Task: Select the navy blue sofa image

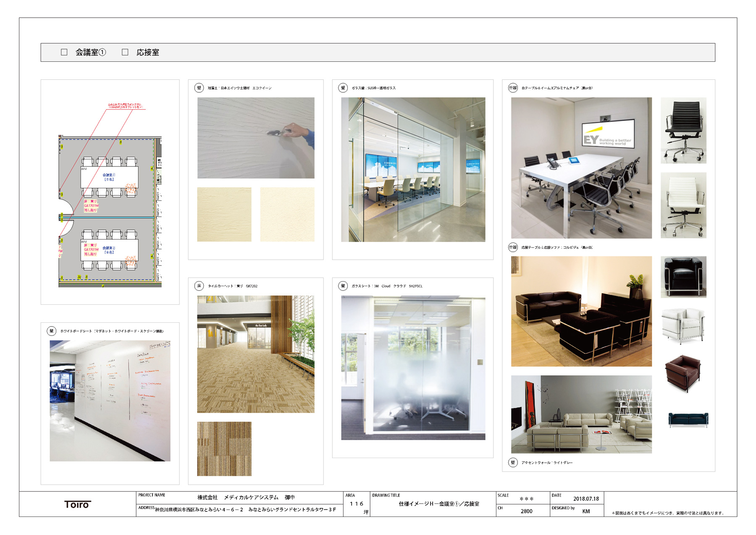Action: [688, 419]
